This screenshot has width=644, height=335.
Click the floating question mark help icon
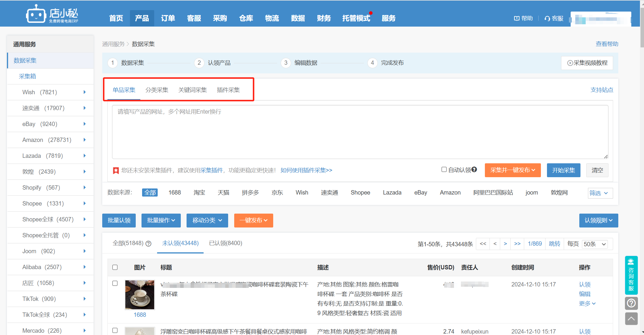(631, 303)
